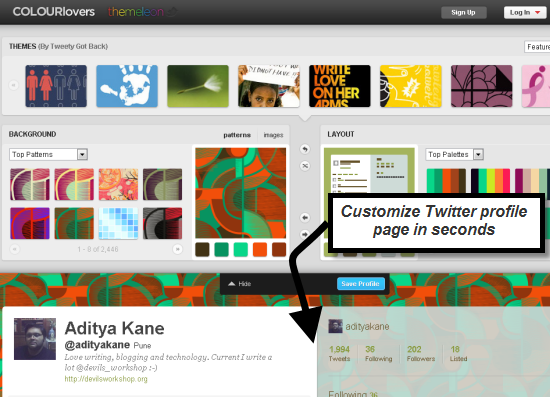The height and width of the screenshot is (397, 550).
Task: Pick the dark brown color swatch
Action: point(202,250)
